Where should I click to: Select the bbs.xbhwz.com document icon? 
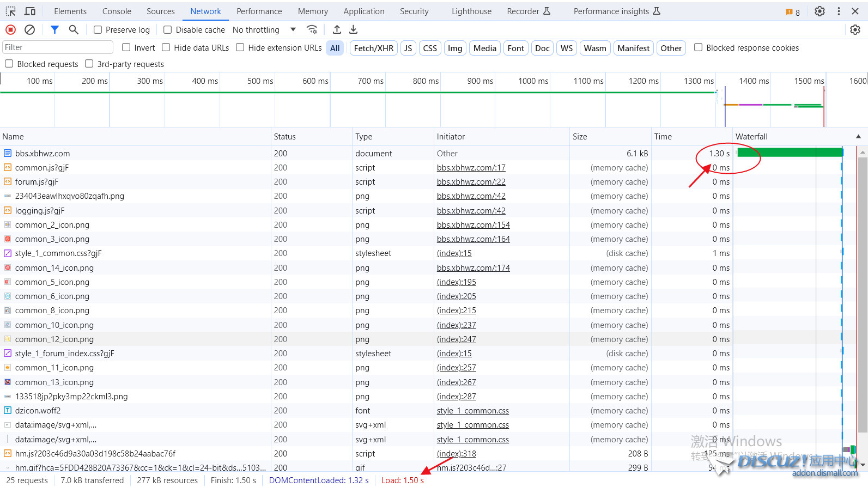click(x=8, y=154)
